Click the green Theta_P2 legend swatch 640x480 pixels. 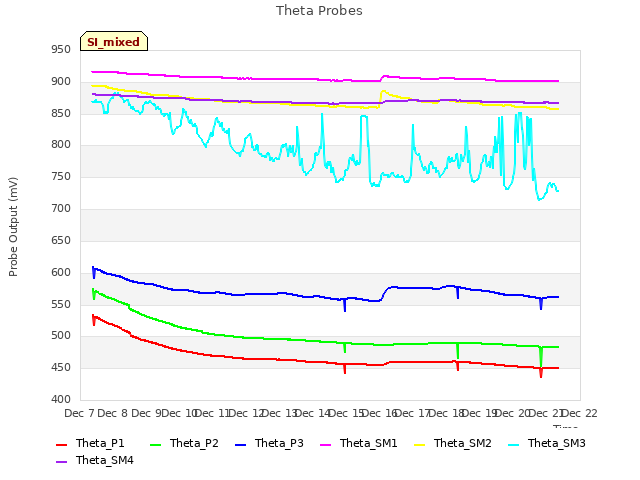(x=156, y=444)
